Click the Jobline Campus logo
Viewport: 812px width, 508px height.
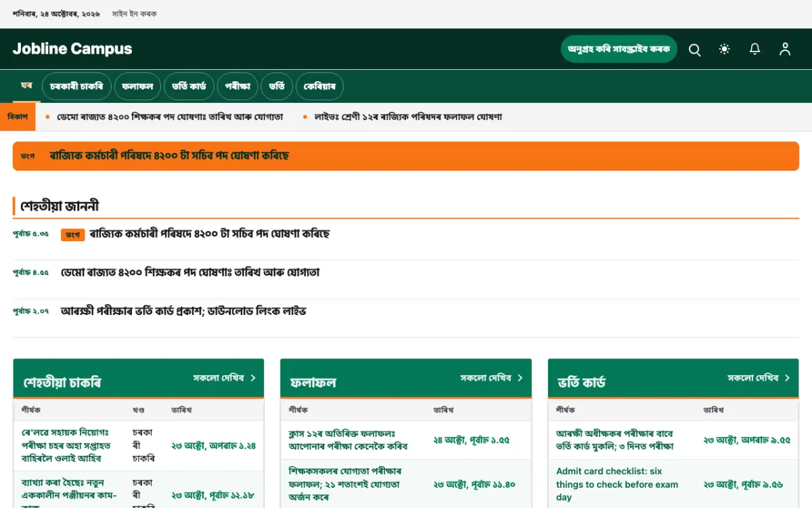[x=72, y=49]
